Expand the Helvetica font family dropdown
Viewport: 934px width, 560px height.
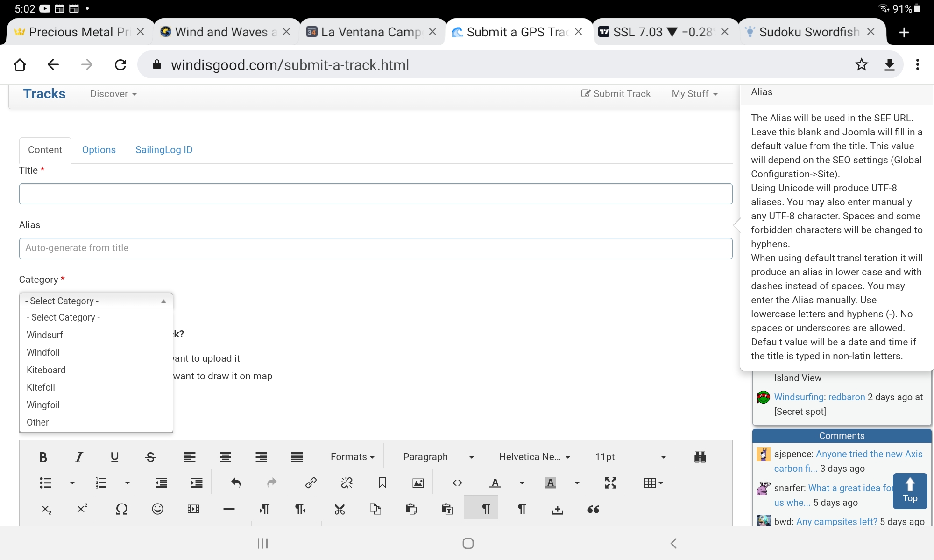(x=534, y=457)
